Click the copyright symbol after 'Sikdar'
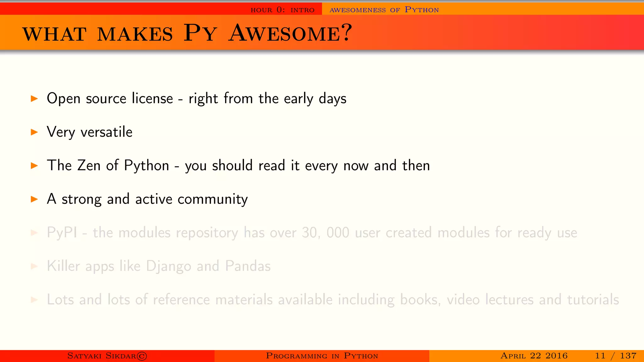The image size is (644, 362). 142,356
